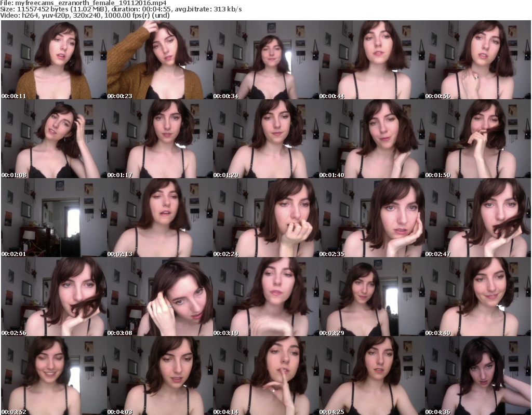This screenshot has height=415, width=532.
Task: Click the Video codec info line
Action: pyautogui.click(x=85, y=16)
